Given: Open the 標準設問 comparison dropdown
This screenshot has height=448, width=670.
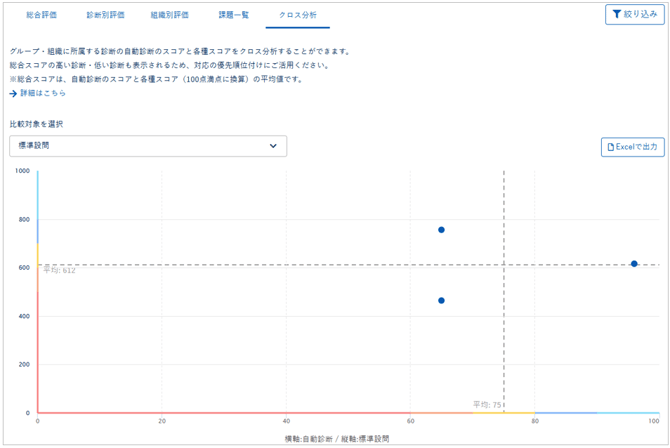Looking at the screenshot, I should (147, 146).
